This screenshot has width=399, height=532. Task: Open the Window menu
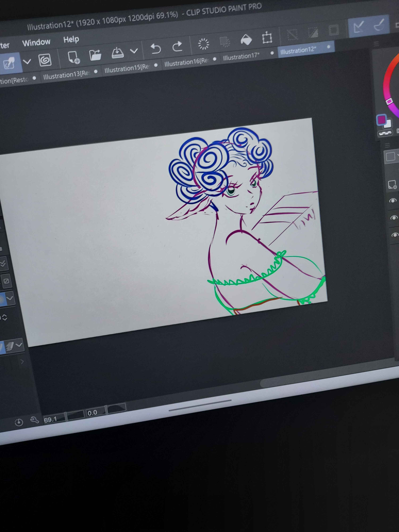(36, 43)
